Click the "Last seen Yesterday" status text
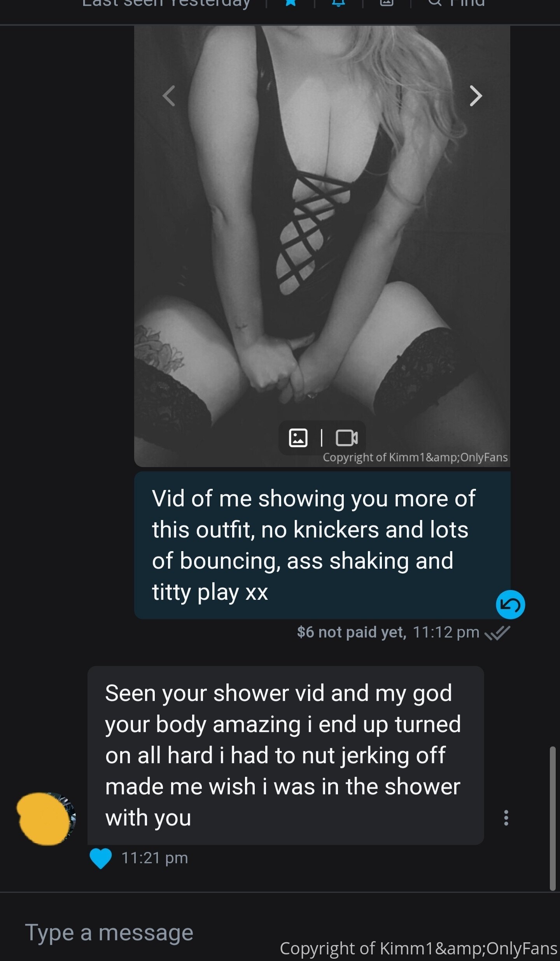 point(166,3)
